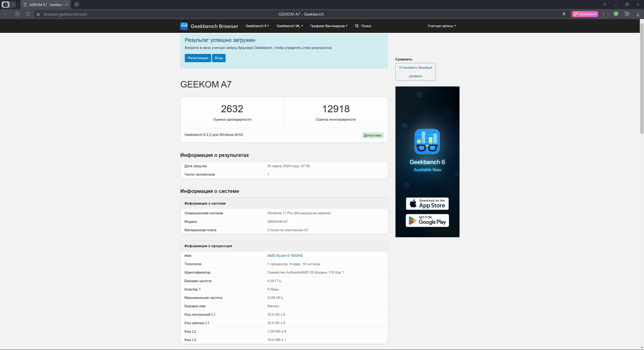Select the GEEKOM A7 browser tab
644x350 pixels.
pyautogui.click(x=46, y=5)
